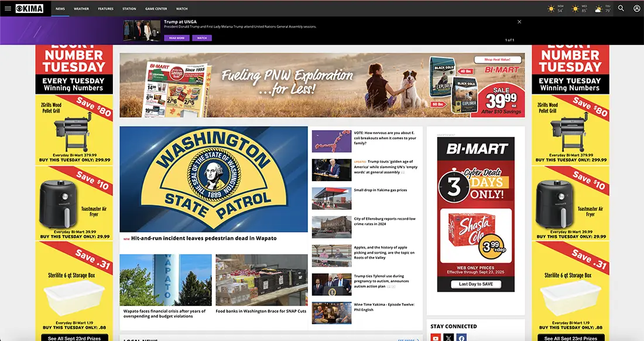This screenshot has width=644, height=341.
Task: Open Wine Time Yakima Episode Twelve headline
Action: 384,308
